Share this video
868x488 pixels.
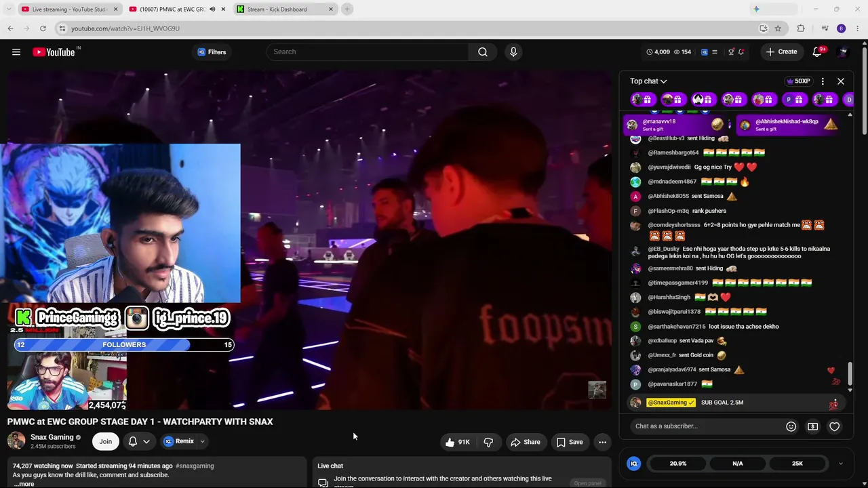[x=525, y=442]
